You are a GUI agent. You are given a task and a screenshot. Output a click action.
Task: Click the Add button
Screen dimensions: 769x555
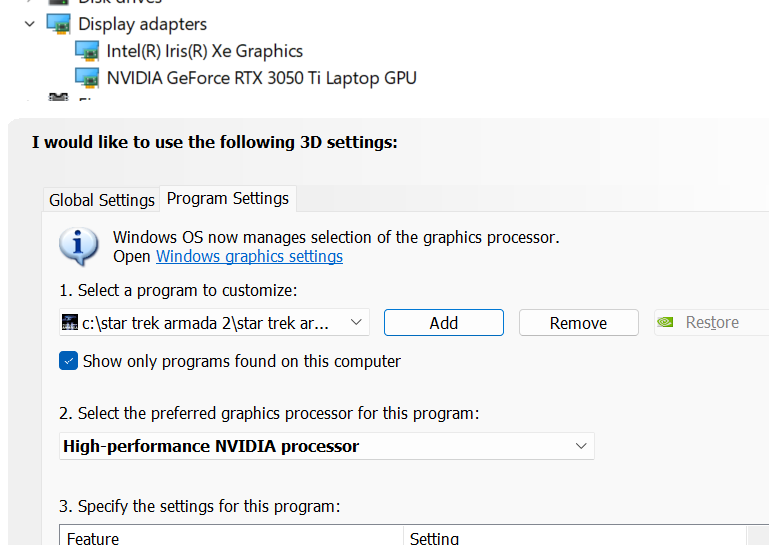point(444,323)
